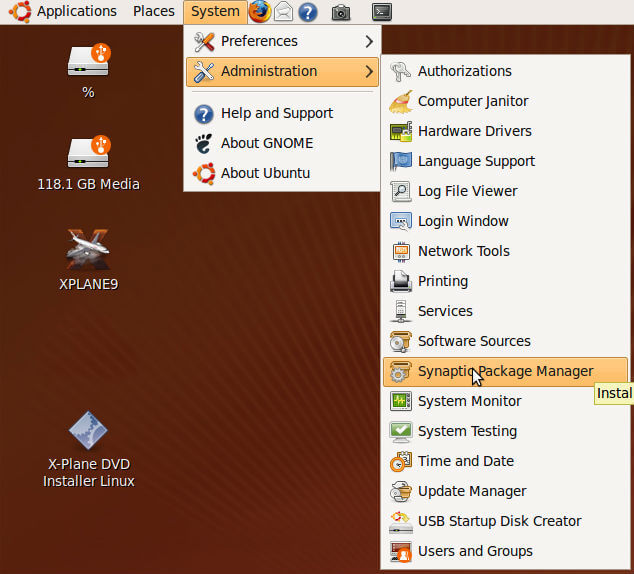
Task: Click the System Monitor graph icon
Action: (x=400, y=401)
